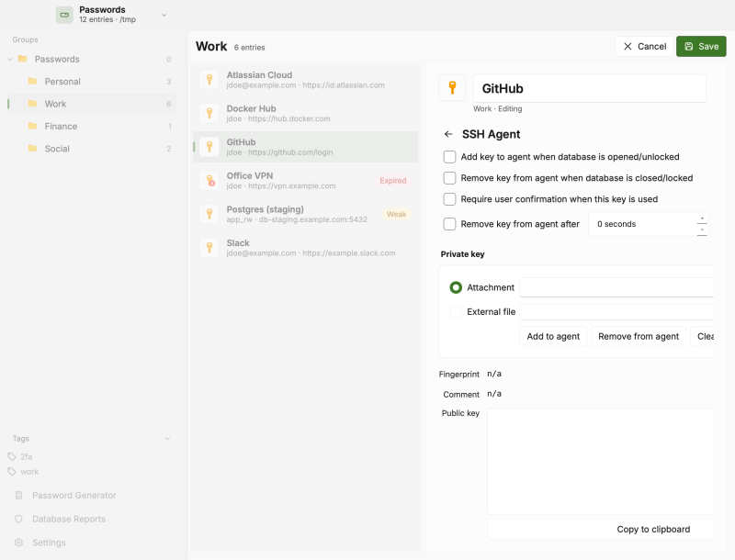Click the GitHub entry key icon in editor
735x560 pixels.
(x=452, y=88)
